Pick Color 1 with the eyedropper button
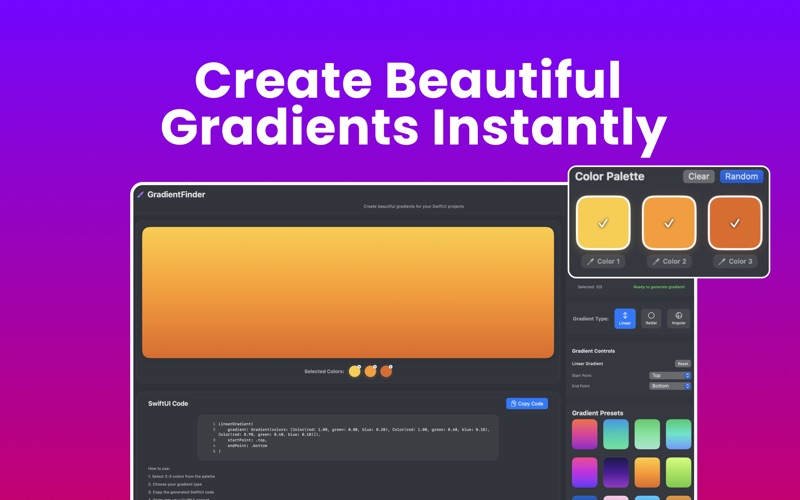 [603, 261]
